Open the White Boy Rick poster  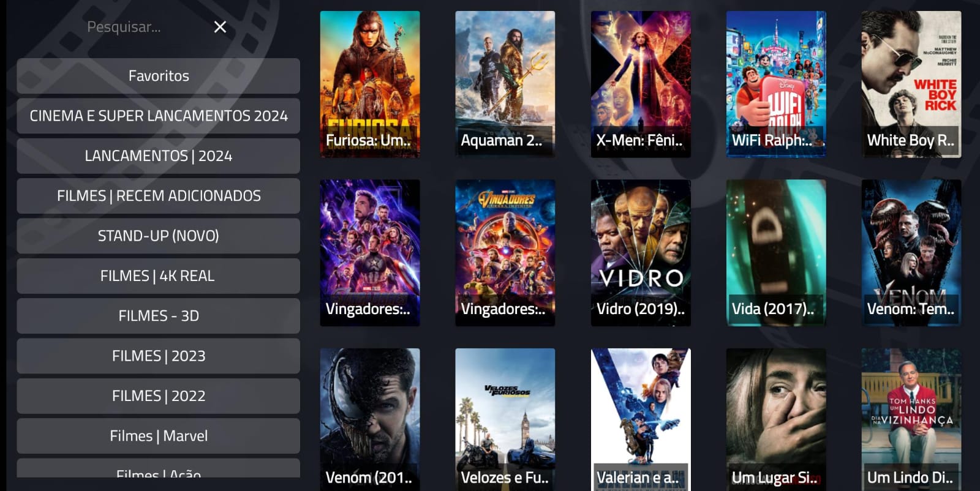pos(911,84)
